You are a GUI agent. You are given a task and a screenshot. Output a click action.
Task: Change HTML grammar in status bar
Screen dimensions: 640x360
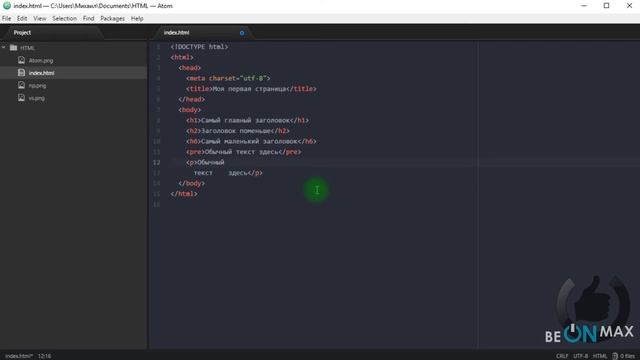point(600,356)
